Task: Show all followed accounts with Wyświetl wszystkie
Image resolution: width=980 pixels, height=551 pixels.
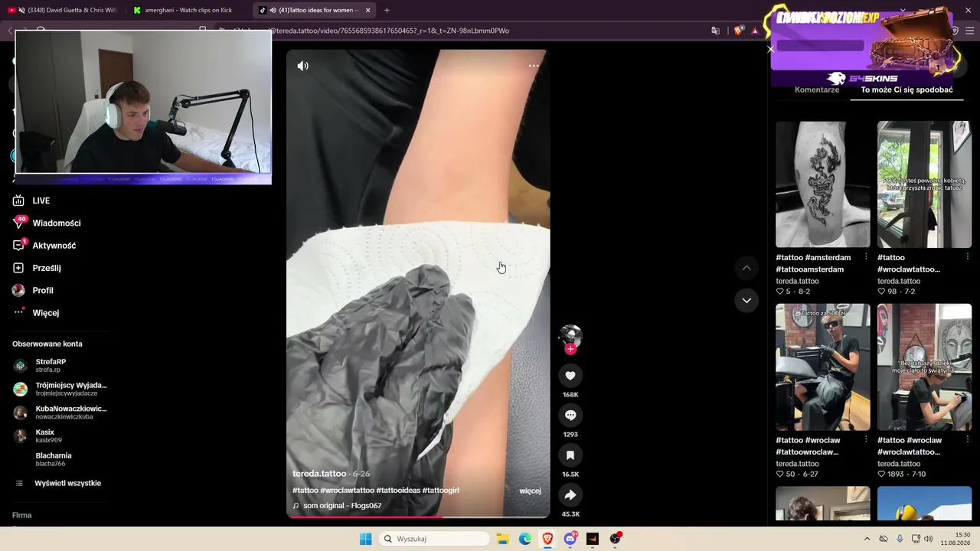Action: tap(67, 484)
